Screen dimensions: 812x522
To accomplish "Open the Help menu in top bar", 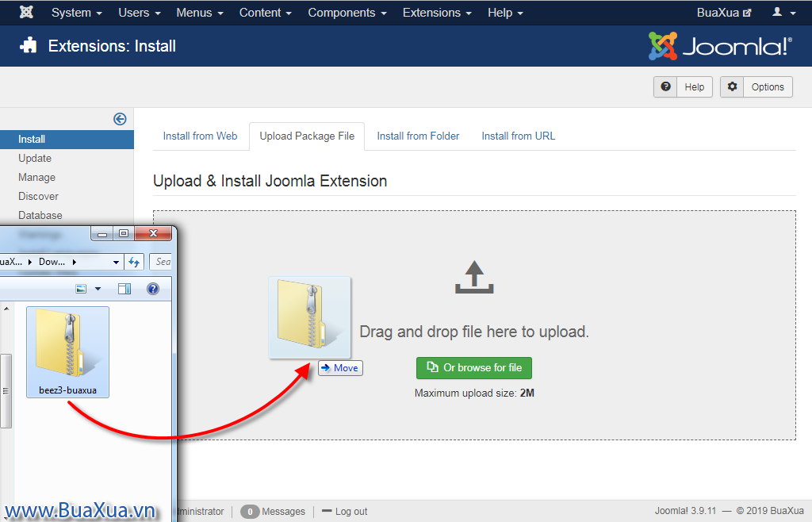I will (x=505, y=13).
